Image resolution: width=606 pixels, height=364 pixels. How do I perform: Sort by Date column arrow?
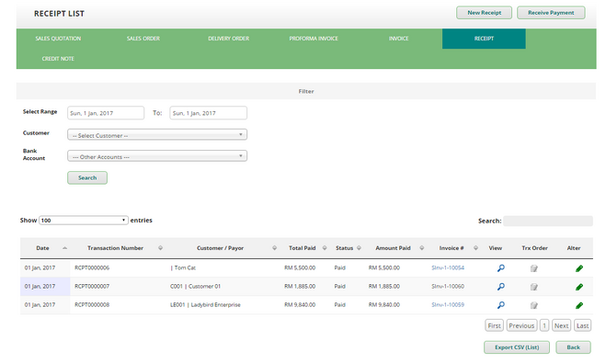pyautogui.click(x=64, y=248)
